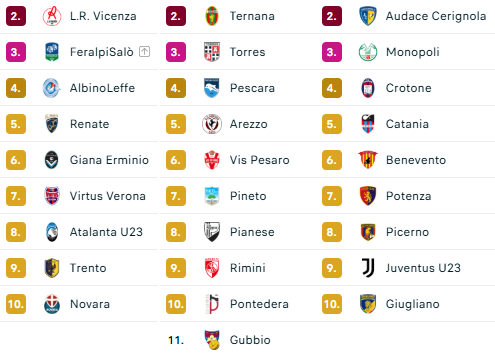Click the Gubbio club crest
Image resolution: width=495 pixels, height=361 pixels.
pos(212,340)
